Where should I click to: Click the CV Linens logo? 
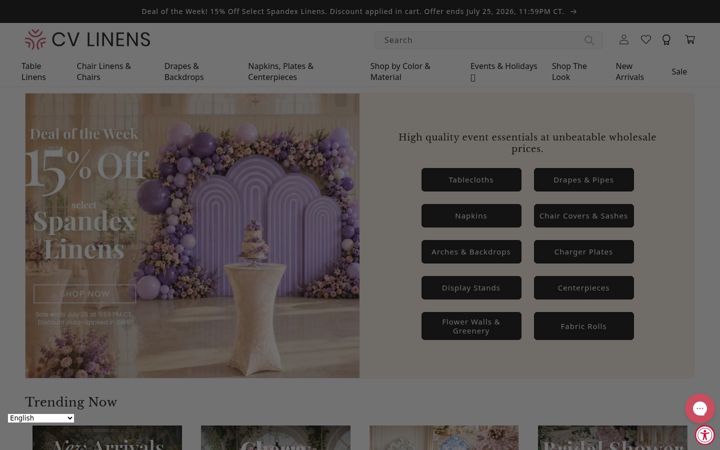click(x=87, y=39)
